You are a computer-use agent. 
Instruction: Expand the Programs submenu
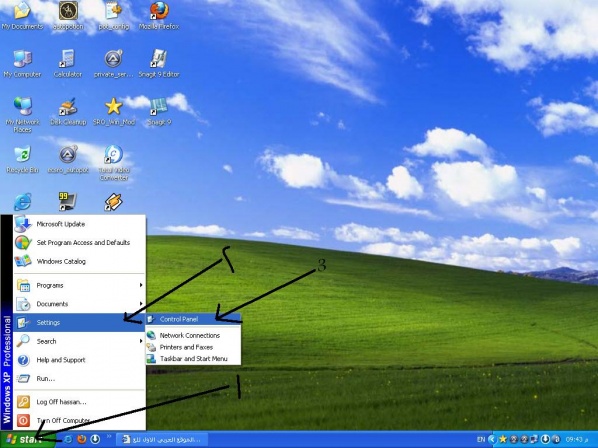(x=79, y=285)
